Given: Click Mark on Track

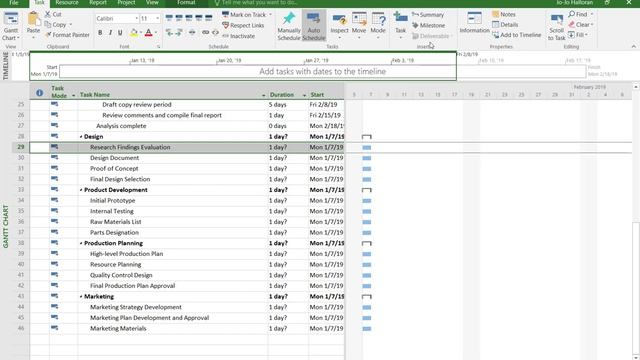Looking at the screenshot, I should pyautogui.click(x=244, y=15).
